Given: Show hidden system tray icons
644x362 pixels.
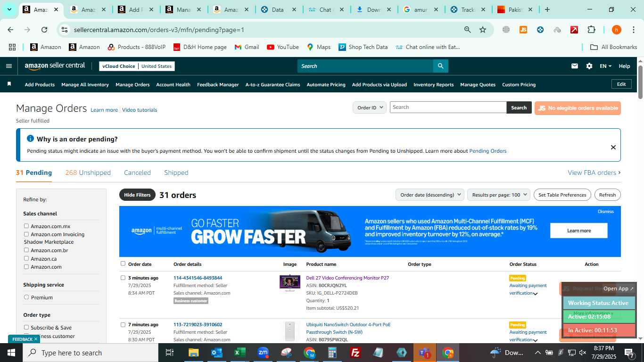Looking at the screenshot, I should coord(537,353).
